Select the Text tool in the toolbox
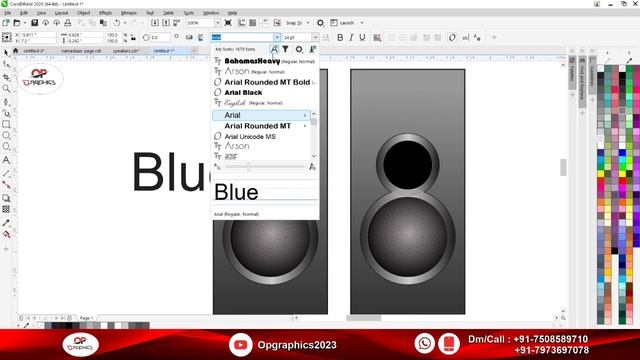The width and height of the screenshot is (640, 360). pos(6,160)
